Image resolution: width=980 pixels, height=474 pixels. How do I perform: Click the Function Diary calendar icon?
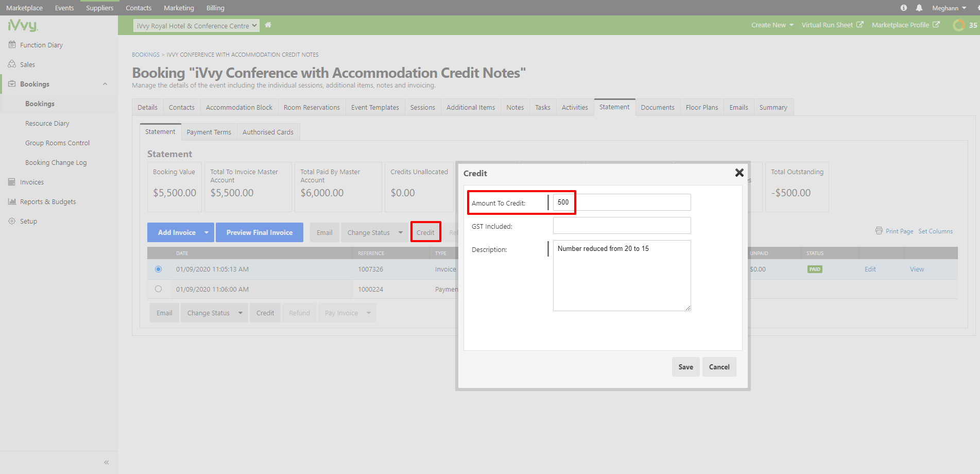(x=12, y=45)
